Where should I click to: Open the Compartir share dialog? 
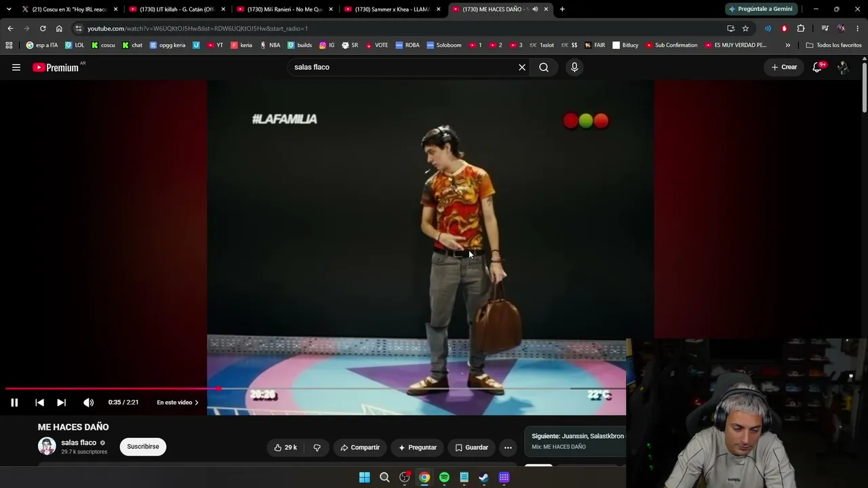360,447
